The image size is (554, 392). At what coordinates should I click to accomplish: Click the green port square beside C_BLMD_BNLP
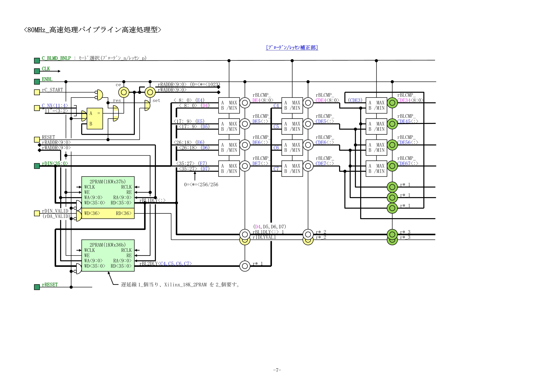(37, 61)
